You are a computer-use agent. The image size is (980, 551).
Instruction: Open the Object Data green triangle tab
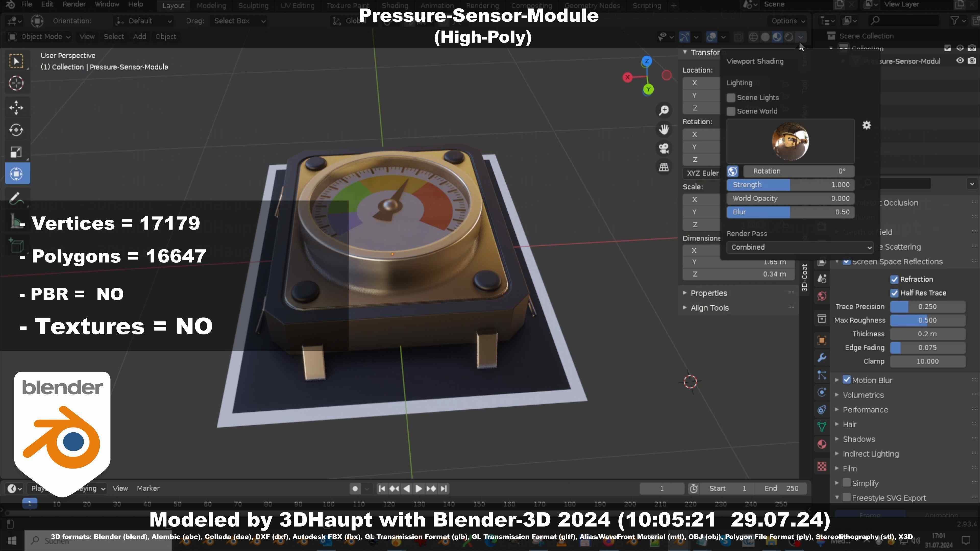tap(822, 427)
